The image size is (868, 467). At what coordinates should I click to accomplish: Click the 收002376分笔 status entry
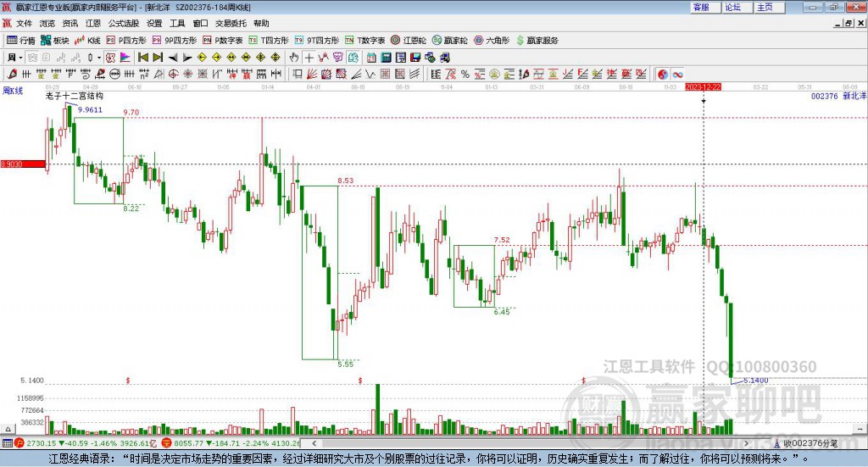[805, 443]
